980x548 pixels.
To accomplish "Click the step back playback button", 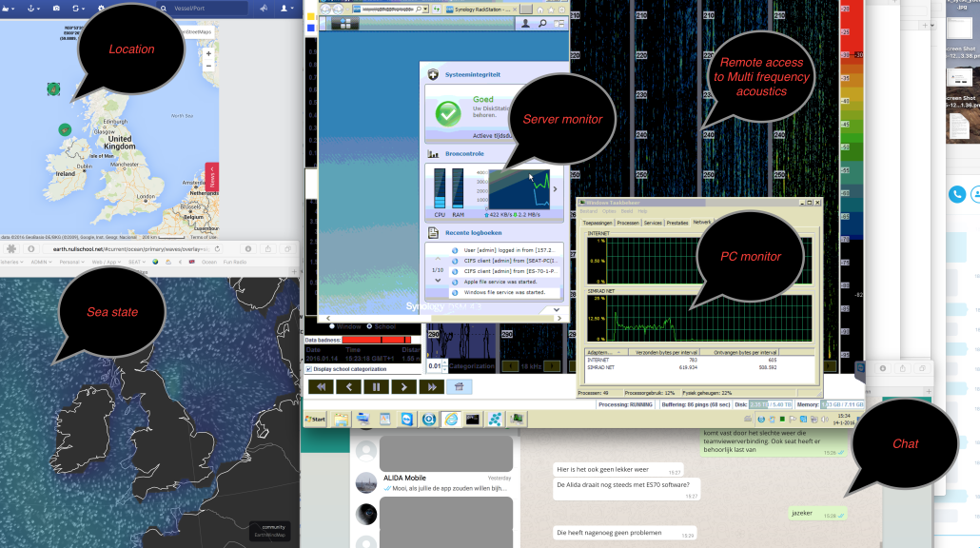I will point(348,387).
